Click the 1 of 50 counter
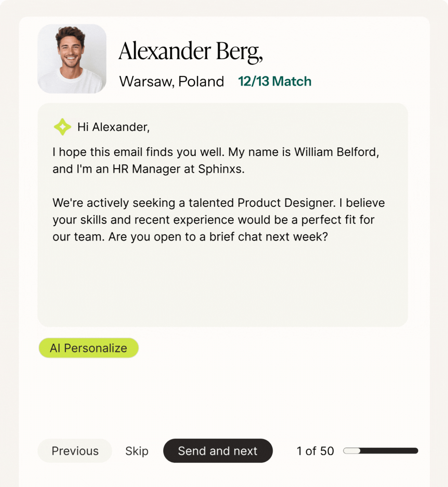Viewport: 448px width, 487px height. [x=315, y=451]
